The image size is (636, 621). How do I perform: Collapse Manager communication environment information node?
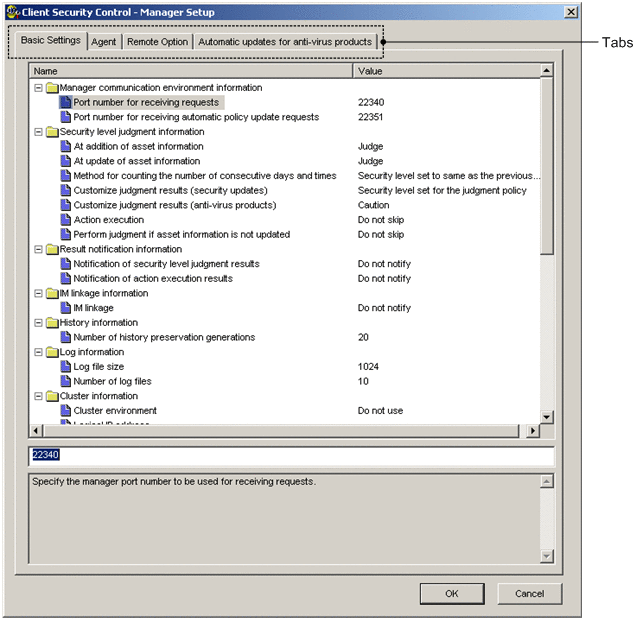[38, 88]
